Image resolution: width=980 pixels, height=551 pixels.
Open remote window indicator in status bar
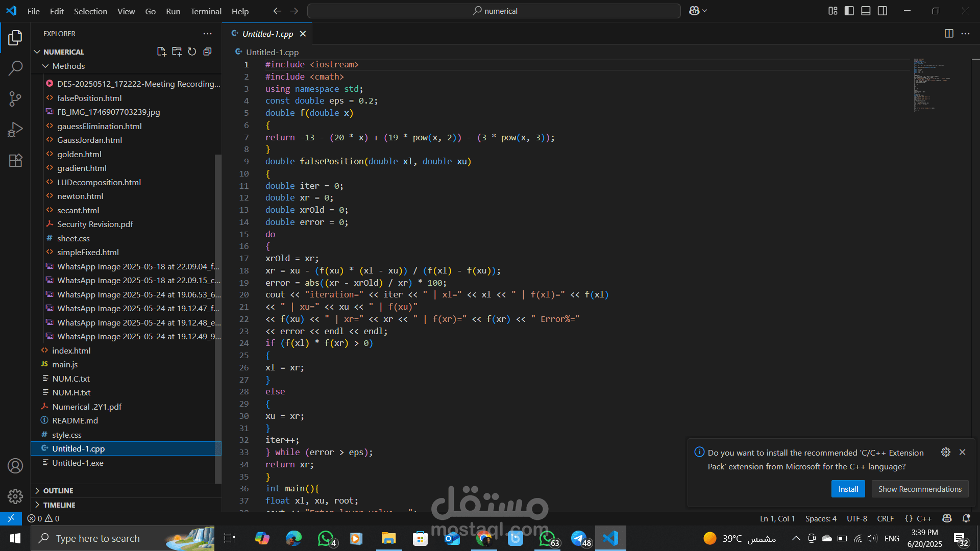pos(11,518)
